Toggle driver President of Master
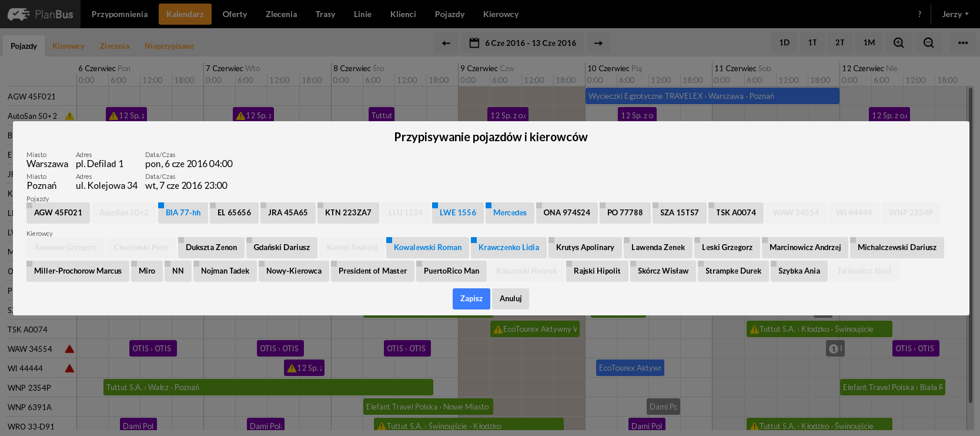 click(373, 271)
